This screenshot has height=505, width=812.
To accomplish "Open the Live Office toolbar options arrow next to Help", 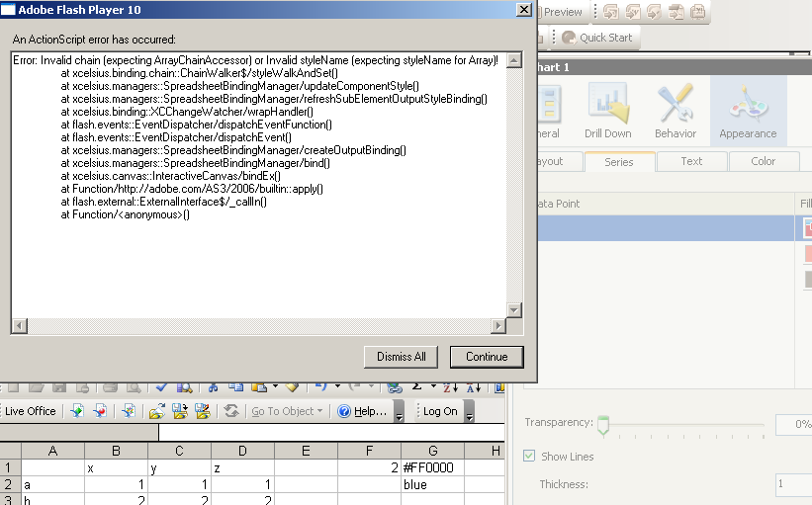I will [x=399, y=412].
